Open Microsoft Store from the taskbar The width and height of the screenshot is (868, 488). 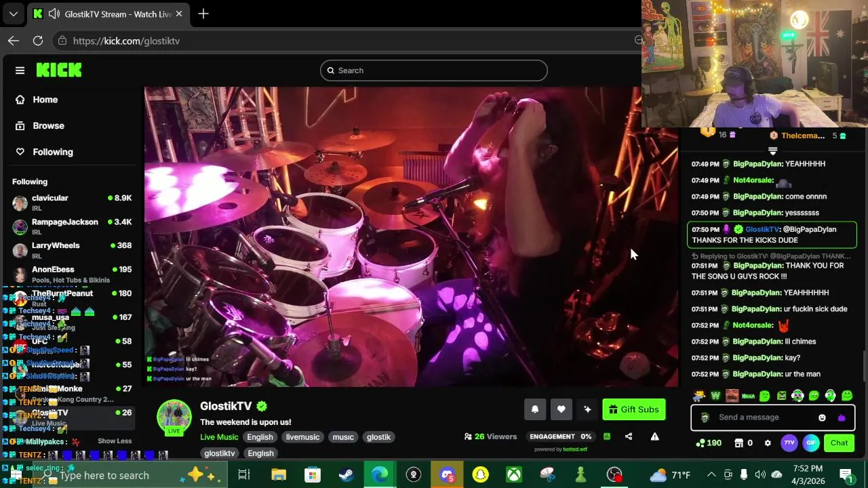[x=312, y=475]
